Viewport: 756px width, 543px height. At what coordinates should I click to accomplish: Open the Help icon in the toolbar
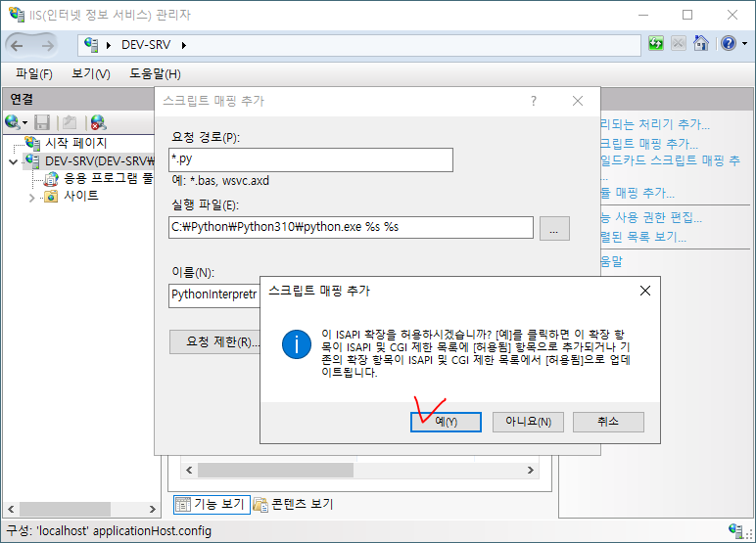click(x=729, y=43)
